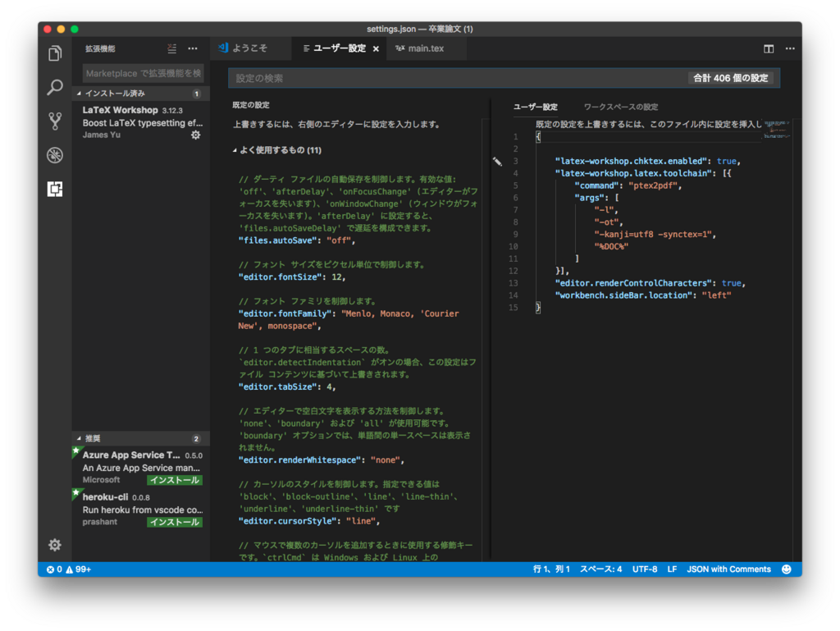840x631 pixels.
Task: Click the "files.autoSave" default setting line
Action: click(297, 241)
